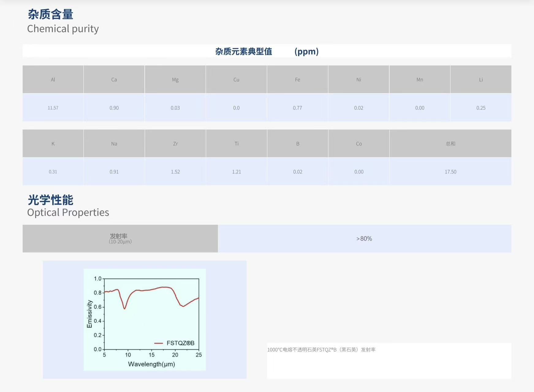The image size is (534, 392).
Task: Click the Ti header cell
Action: [x=237, y=144]
